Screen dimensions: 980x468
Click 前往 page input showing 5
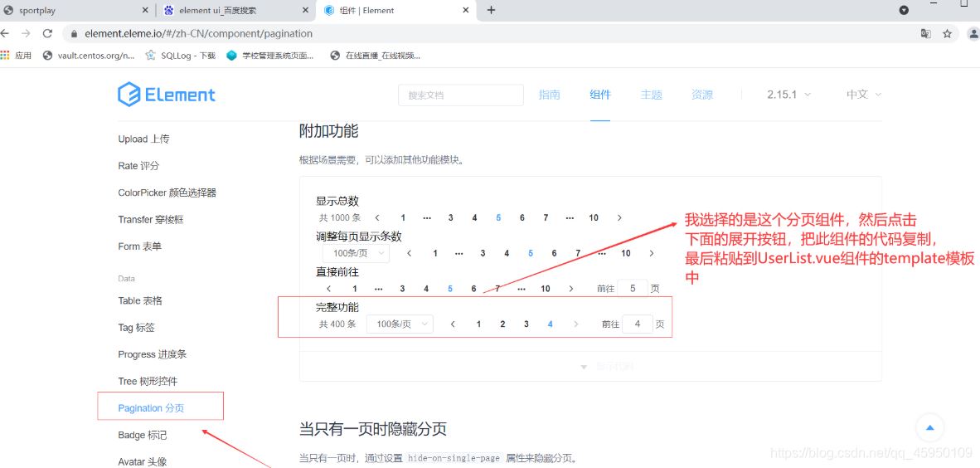(x=633, y=289)
